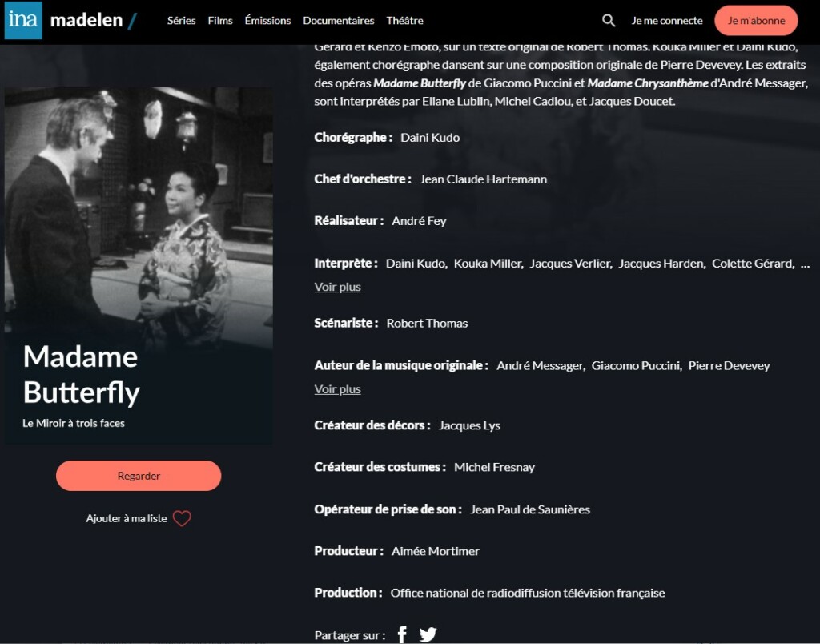Select Émissions in navigation
Image resolution: width=820 pixels, height=644 pixels.
[267, 20]
